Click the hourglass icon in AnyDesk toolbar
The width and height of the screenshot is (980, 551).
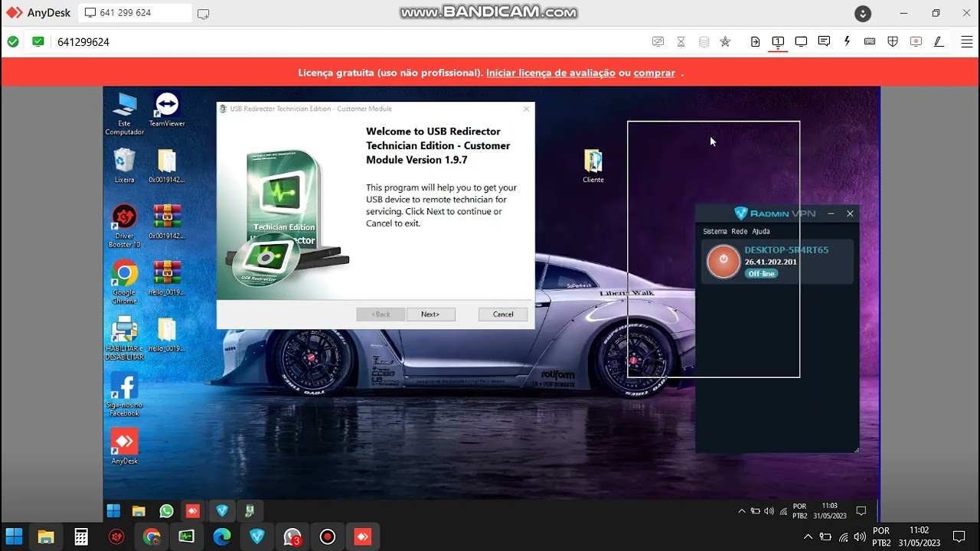coord(681,42)
